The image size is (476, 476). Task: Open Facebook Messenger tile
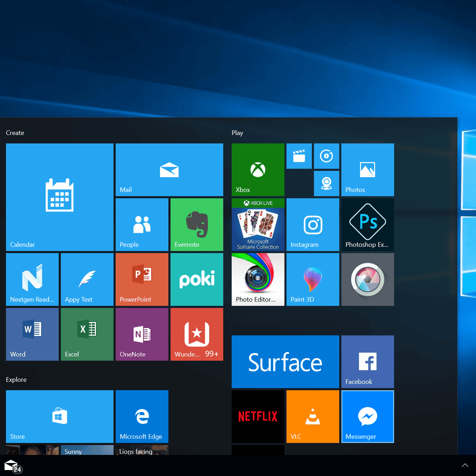367,416
